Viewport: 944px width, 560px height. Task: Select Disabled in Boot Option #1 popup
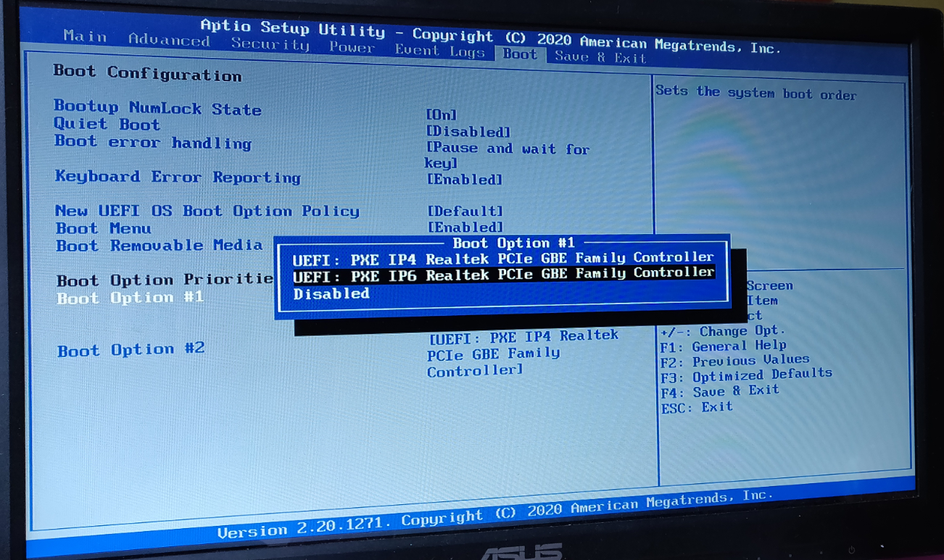tap(331, 293)
